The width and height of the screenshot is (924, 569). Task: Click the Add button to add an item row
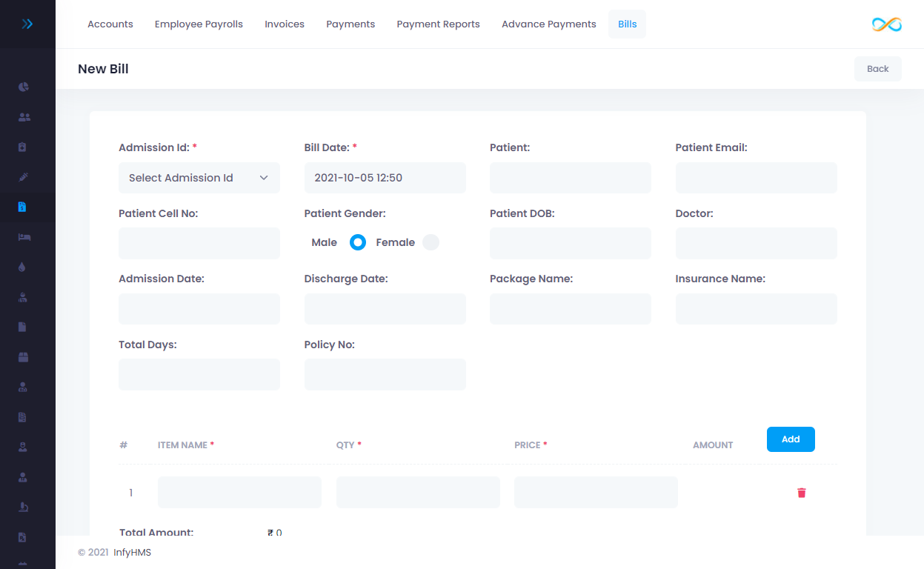click(791, 439)
